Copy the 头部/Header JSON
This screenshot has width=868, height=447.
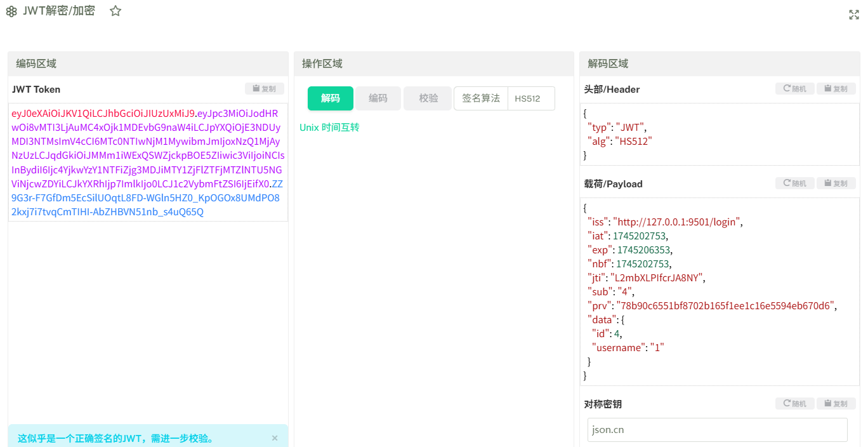836,89
